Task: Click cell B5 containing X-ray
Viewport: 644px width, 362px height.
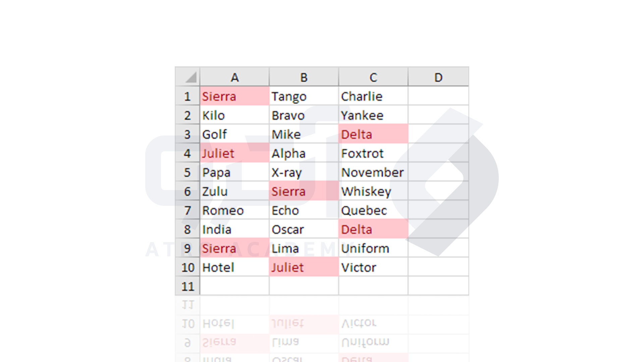Action: (304, 173)
